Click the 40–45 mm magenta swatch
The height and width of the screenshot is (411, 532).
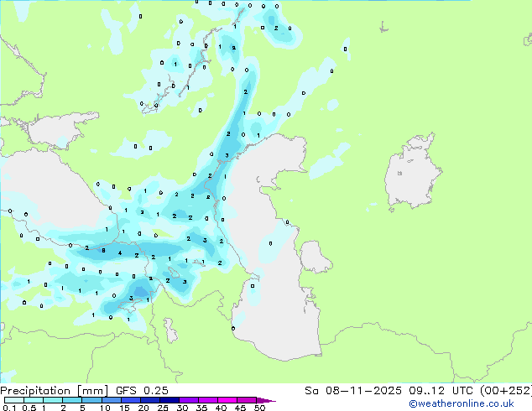[x=227, y=400]
